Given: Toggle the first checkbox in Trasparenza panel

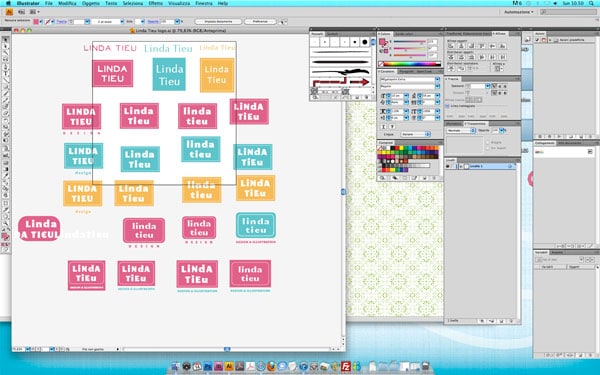Looking at the screenshot, I should coord(488,142).
